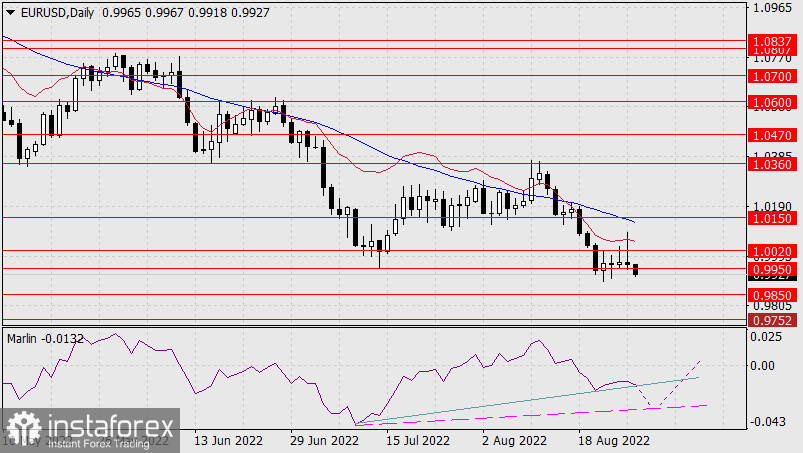The image size is (803, 453).
Task: Select the 0.9850 price level label
Action: 772,295
